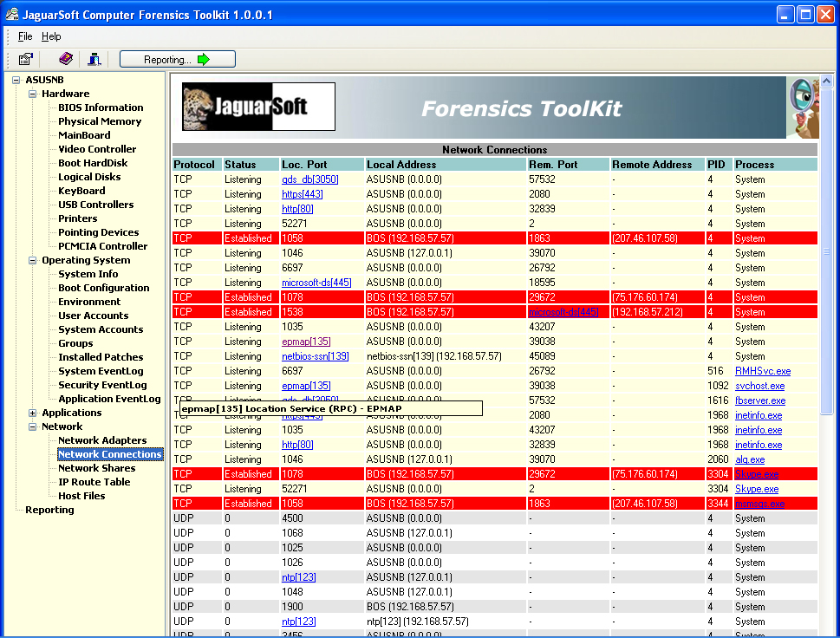Image resolution: width=840 pixels, height=638 pixels.
Task: Open the File menu
Action: [x=25, y=36]
